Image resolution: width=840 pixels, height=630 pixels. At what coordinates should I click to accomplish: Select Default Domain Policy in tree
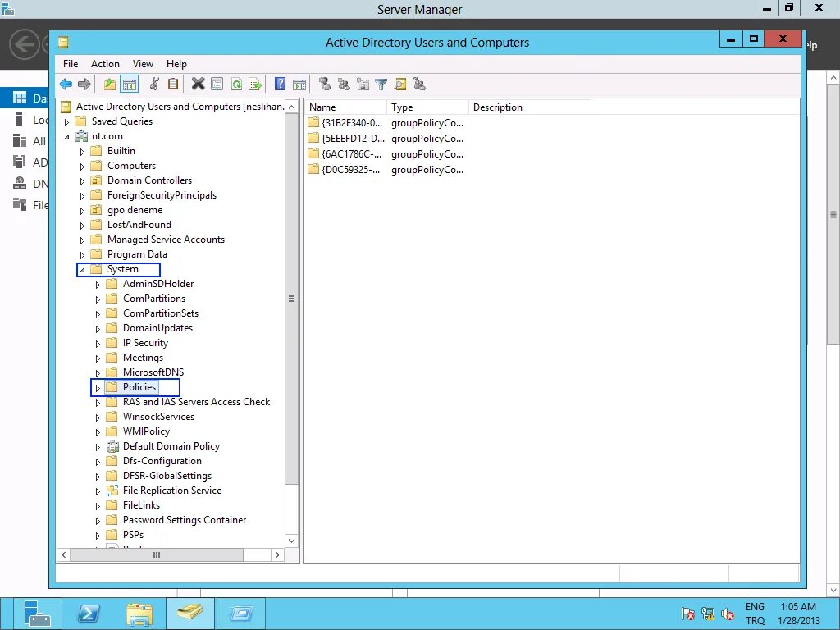pos(171,446)
